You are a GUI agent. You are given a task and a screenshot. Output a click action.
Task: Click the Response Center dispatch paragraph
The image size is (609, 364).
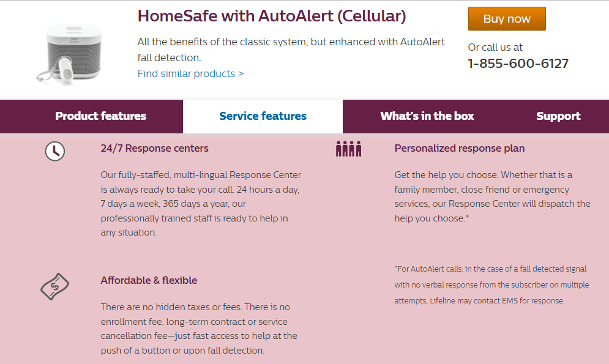pyautogui.click(x=493, y=196)
